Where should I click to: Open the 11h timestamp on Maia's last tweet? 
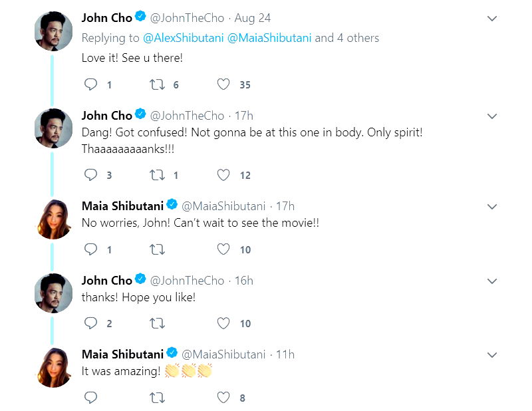286,354
